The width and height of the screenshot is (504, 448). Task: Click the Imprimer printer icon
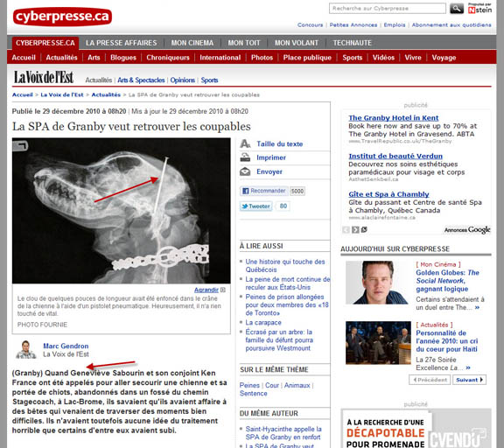point(245,157)
